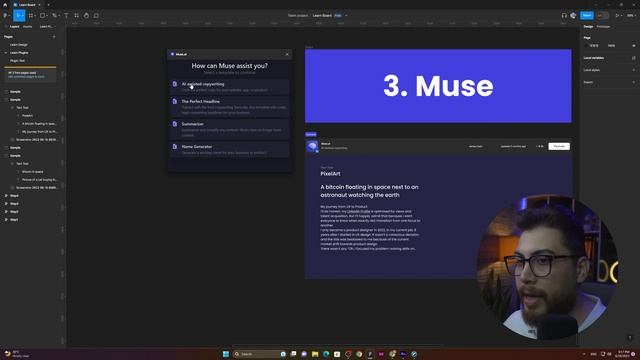Select the Move tool in toolbar
The image size is (640, 360).
click(17, 16)
